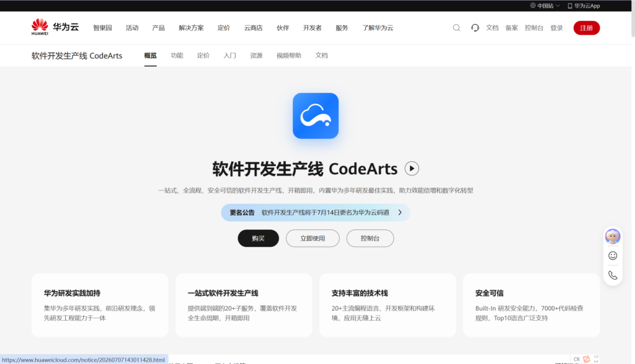Open the 了解华为云 menu
Image resolution: width=635 pixels, height=364 pixels.
tap(378, 27)
